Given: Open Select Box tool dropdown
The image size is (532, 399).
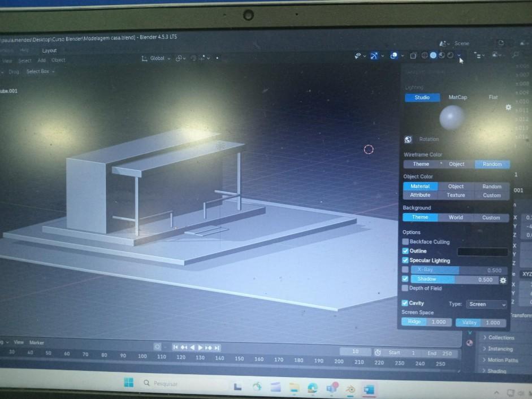Looking at the screenshot, I should (x=40, y=71).
